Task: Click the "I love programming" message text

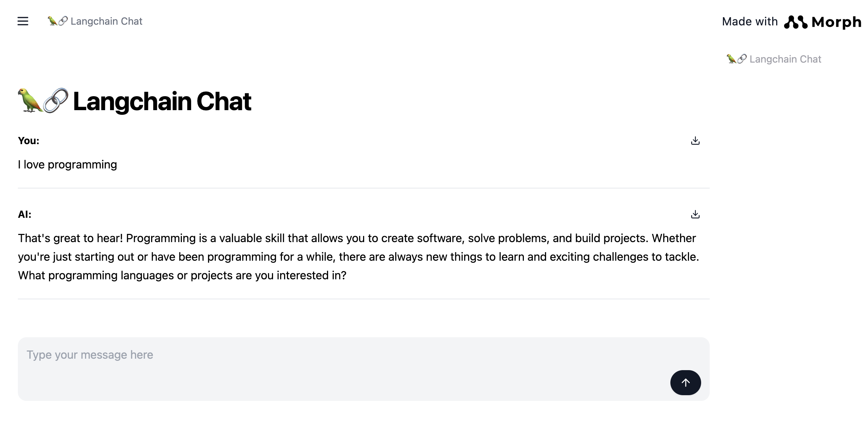Action: [68, 165]
